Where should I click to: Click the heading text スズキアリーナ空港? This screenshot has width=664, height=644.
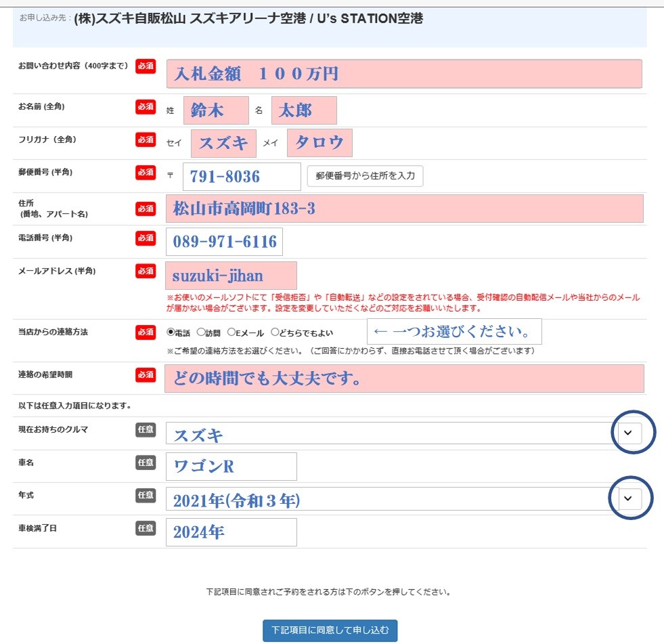[x=248, y=19]
